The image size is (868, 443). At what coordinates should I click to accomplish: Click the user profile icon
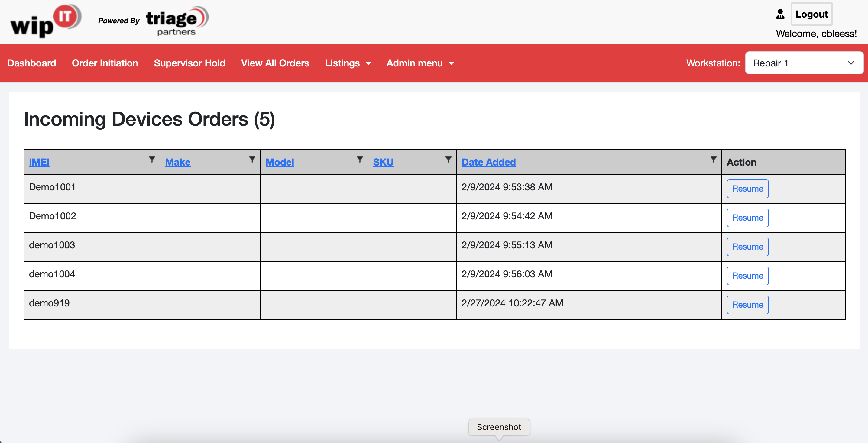(780, 14)
